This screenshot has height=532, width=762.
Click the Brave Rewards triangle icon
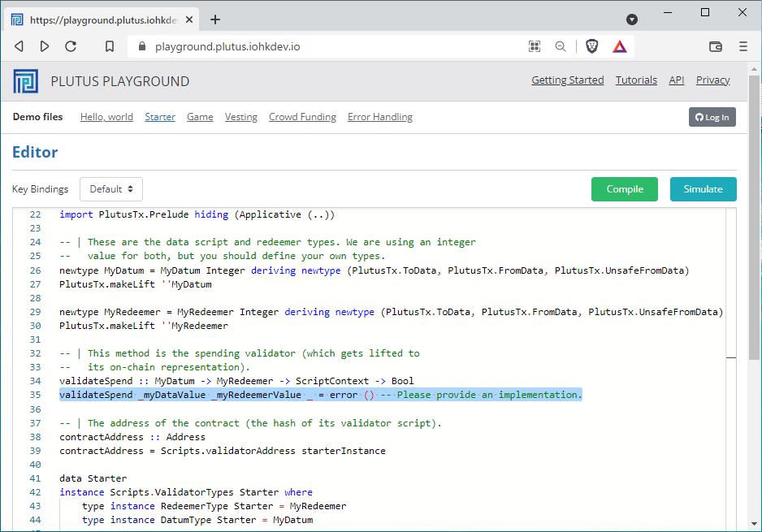coord(620,47)
